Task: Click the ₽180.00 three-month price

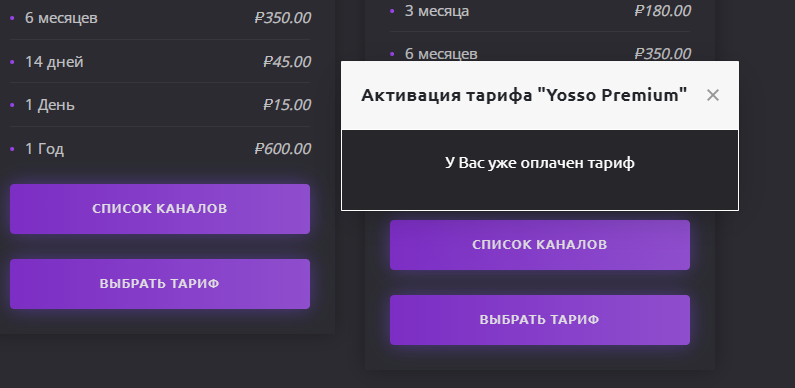Action: point(662,11)
